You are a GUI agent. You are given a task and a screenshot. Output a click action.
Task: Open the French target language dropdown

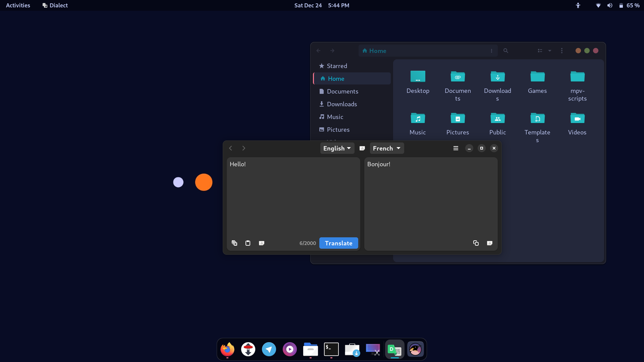(386, 148)
